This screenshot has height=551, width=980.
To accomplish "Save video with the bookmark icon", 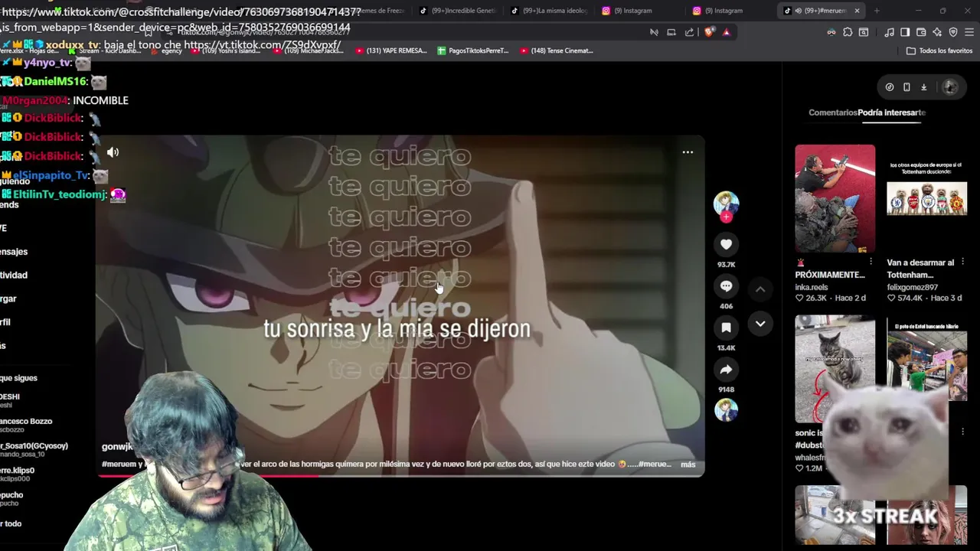I will click(x=726, y=328).
